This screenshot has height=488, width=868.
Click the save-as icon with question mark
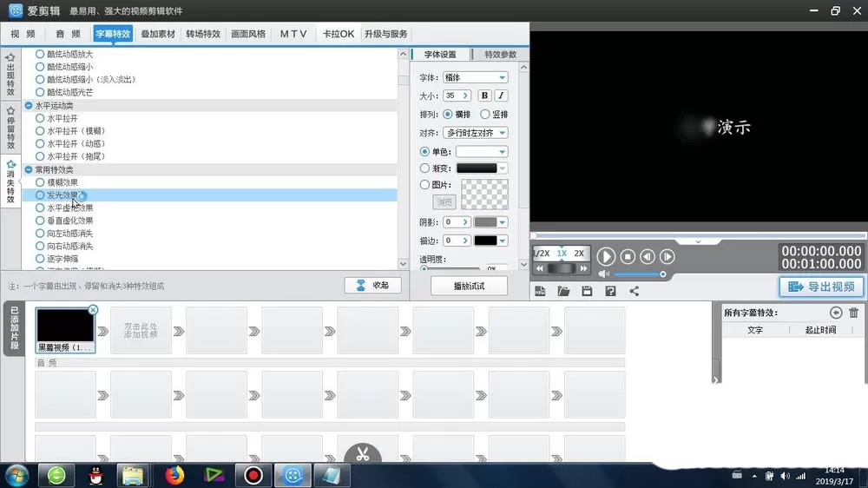point(610,291)
